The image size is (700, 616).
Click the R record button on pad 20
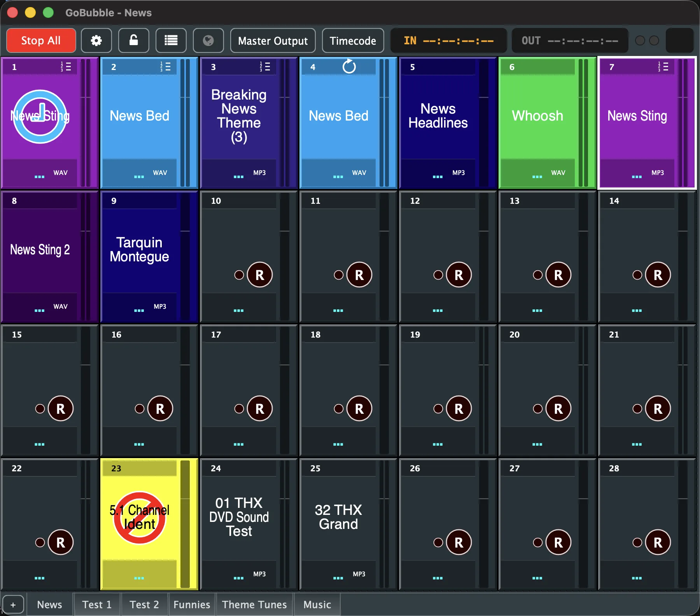(x=558, y=408)
